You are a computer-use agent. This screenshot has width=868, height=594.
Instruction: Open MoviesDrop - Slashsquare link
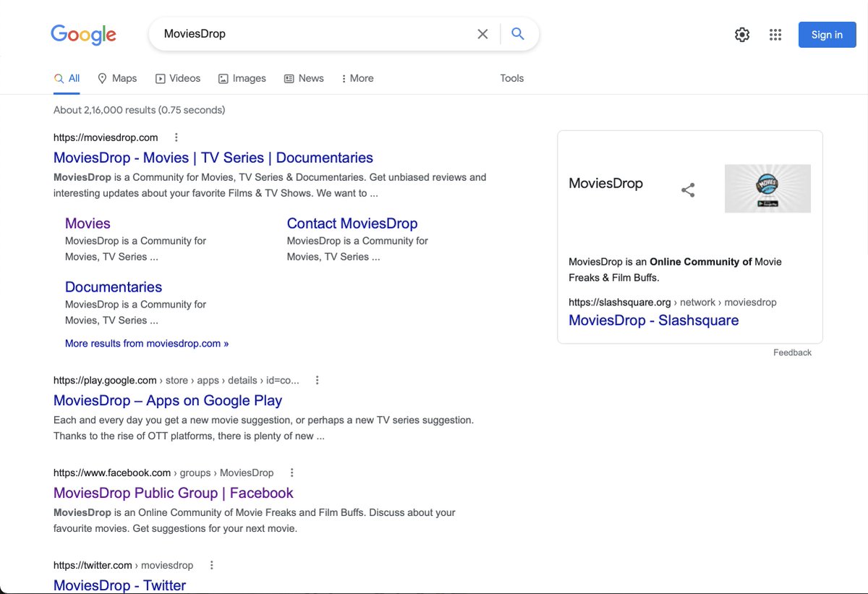pyautogui.click(x=654, y=321)
